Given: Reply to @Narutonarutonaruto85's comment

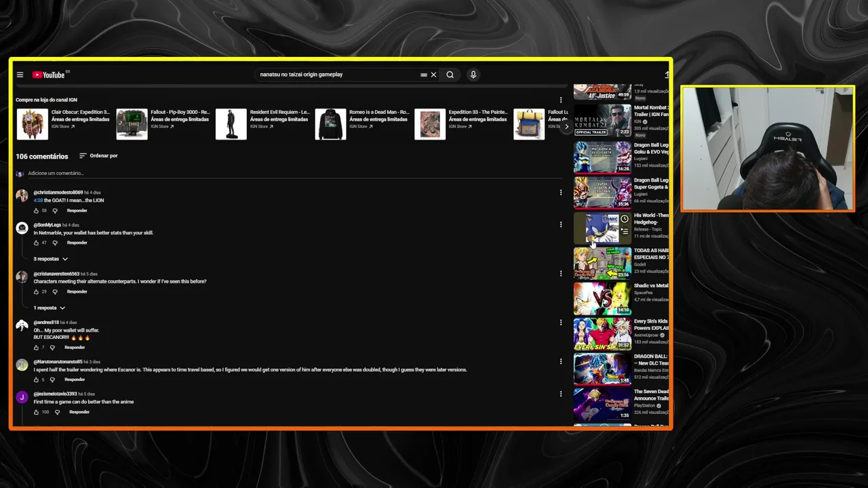Looking at the screenshot, I should (x=75, y=380).
